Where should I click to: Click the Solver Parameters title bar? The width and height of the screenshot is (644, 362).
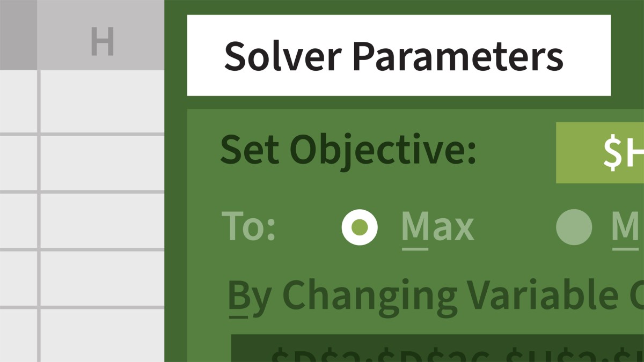[x=398, y=55]
